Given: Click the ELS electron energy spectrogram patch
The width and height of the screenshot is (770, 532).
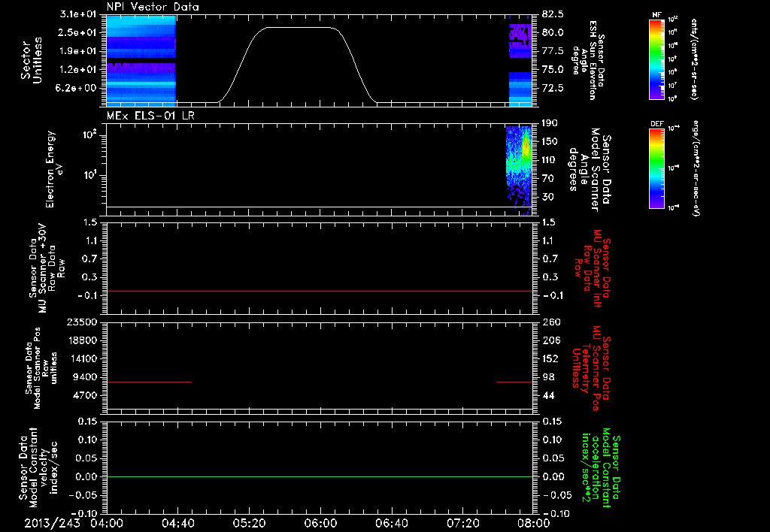Looking at the screenshot, I should [519, 171].
